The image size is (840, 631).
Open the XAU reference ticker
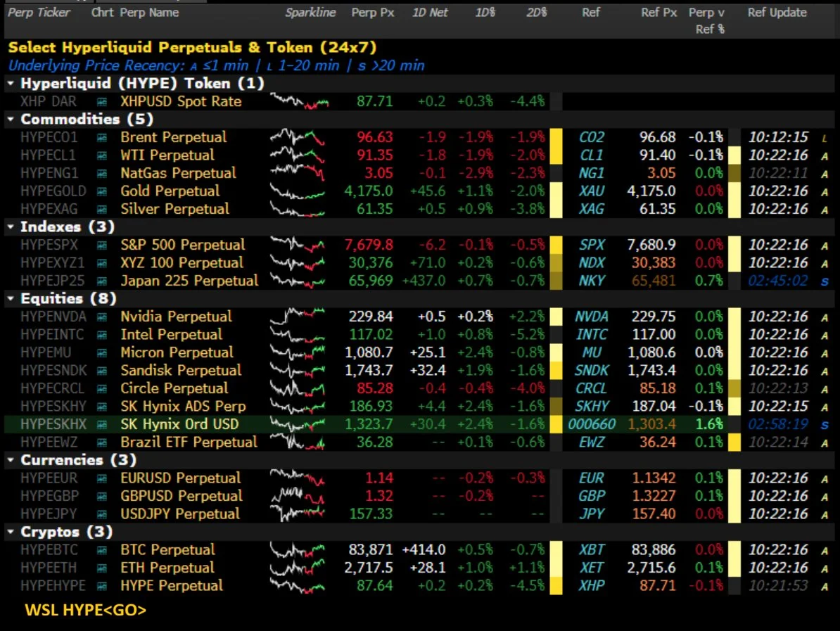click(592, 191)
